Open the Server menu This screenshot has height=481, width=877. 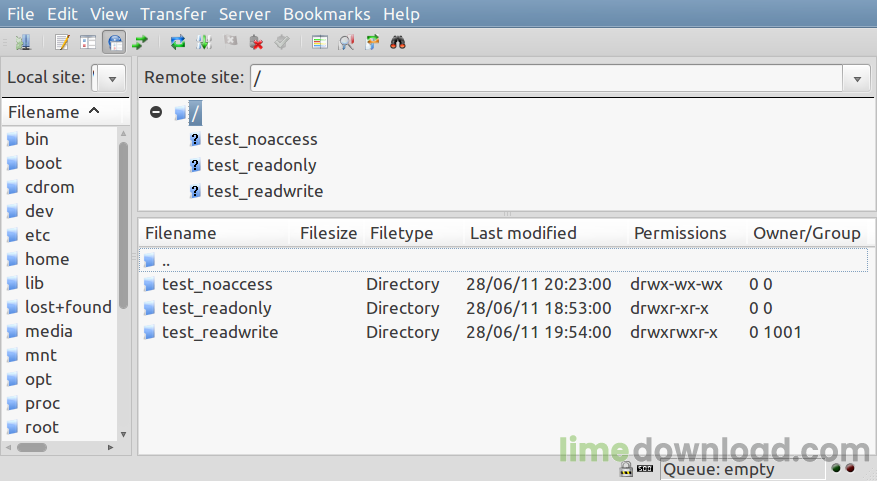tap(244, 14)
